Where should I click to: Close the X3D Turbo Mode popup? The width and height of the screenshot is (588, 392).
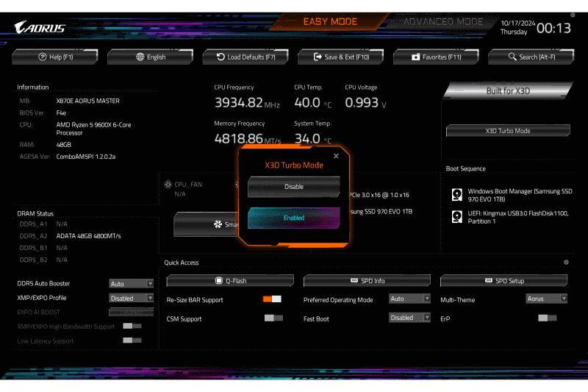pos(336,156)
